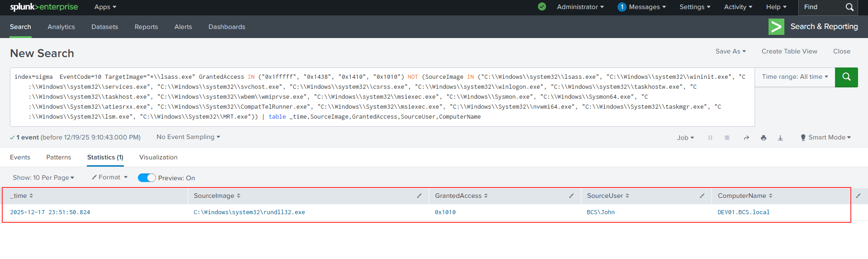Open the No Event Sampling dropdown
868x259 pixels.
click(188, 137)
